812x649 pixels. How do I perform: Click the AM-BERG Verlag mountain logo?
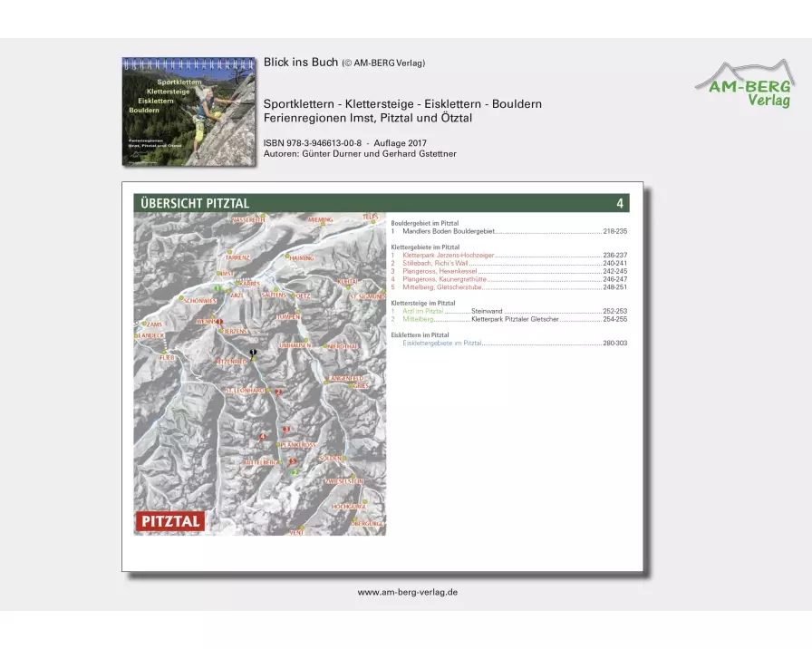[x=743, y=82]
